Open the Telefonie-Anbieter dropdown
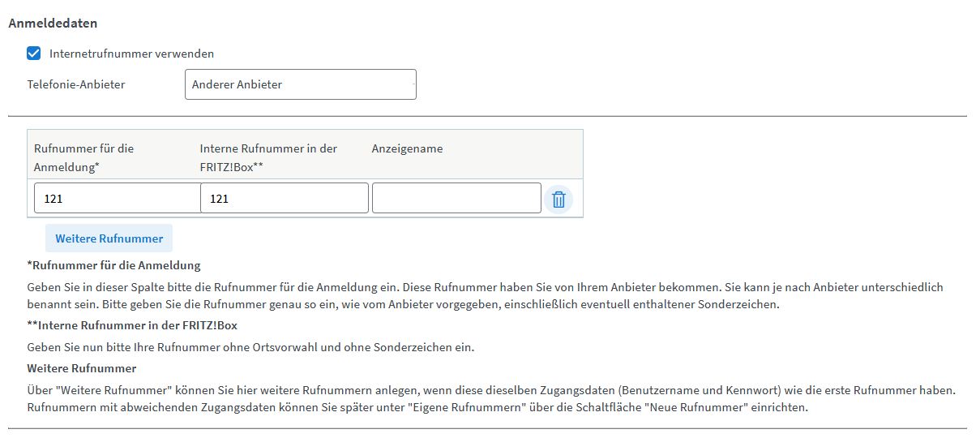 300,84
